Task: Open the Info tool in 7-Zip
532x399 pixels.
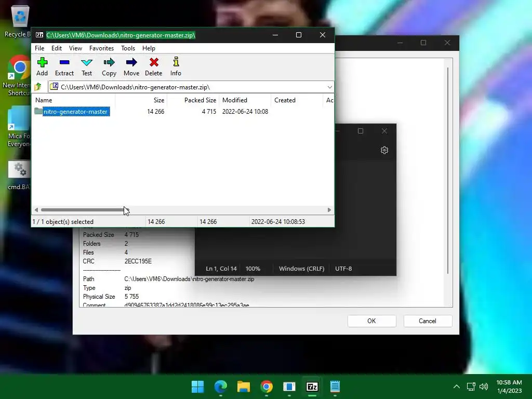Action: point(176,66)
